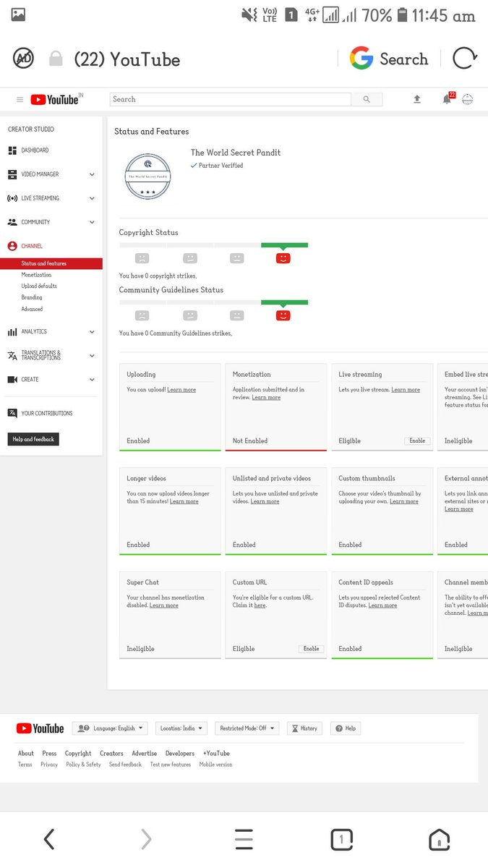Expand the Create chevron
The image size is (488, 868).
(x=92, y=380)
